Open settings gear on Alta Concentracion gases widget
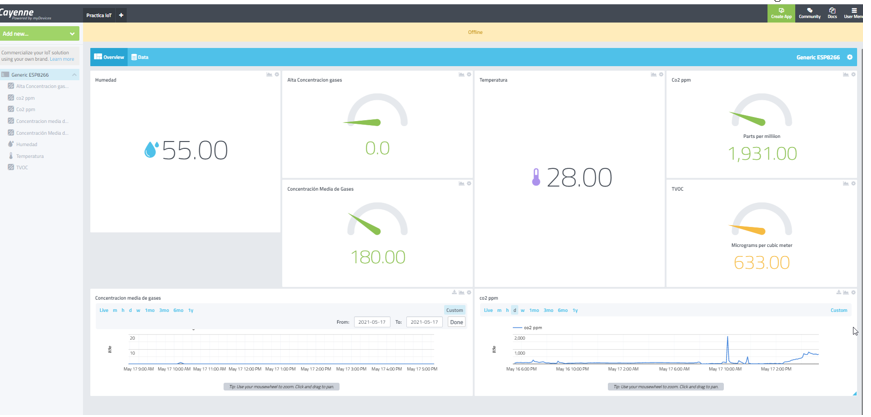The width and height of the screenshot is (871, 417). click(469, 74)
